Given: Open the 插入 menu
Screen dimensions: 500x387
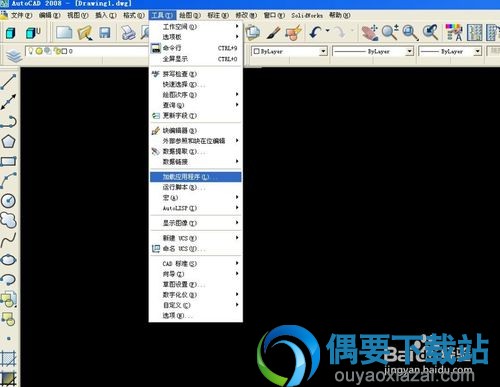Looking at the screenshot, I should [x=106, y=15].
